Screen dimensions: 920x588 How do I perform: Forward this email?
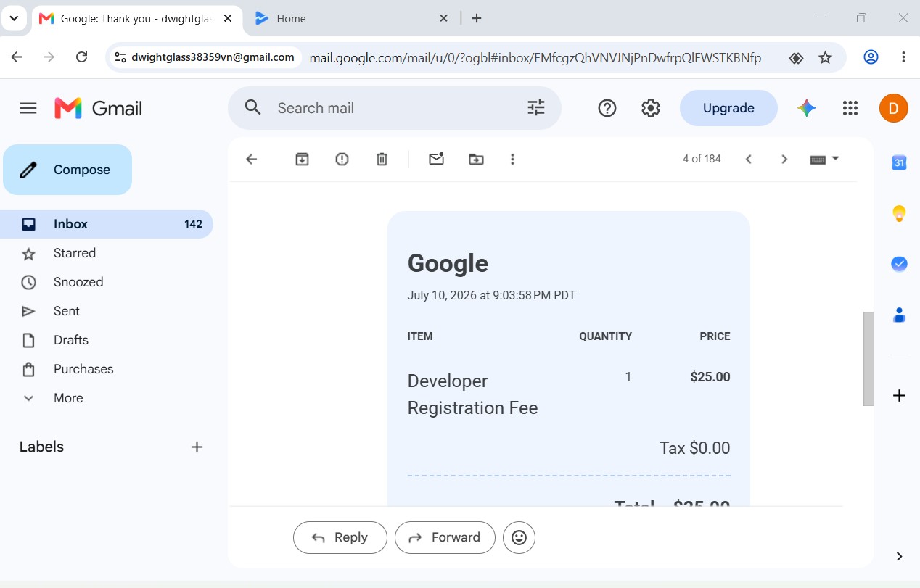[445, 537]
